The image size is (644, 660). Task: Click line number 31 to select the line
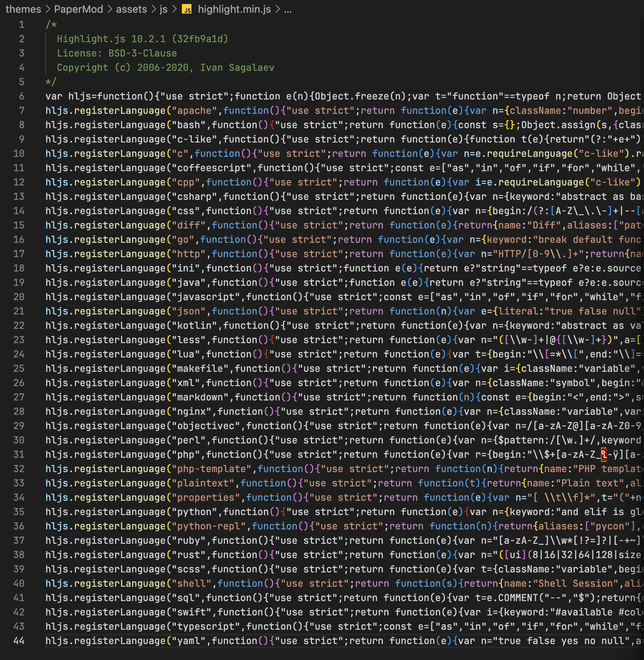(x=19, y=454)
